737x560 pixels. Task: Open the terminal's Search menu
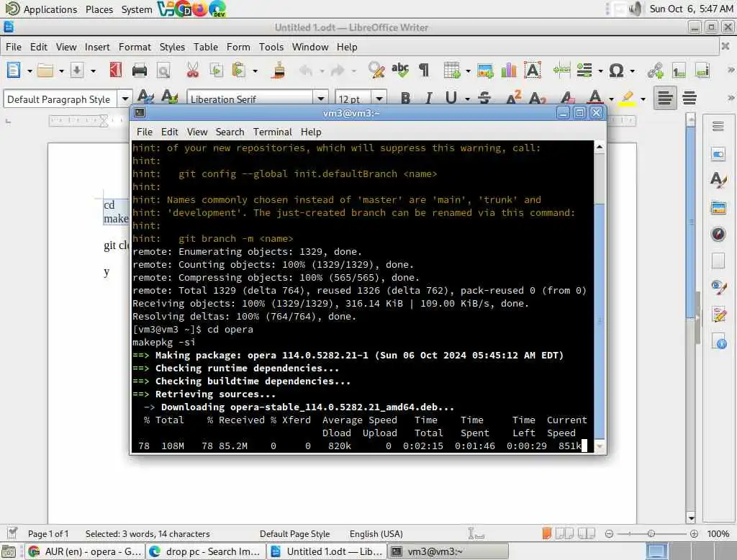point(230,132)
